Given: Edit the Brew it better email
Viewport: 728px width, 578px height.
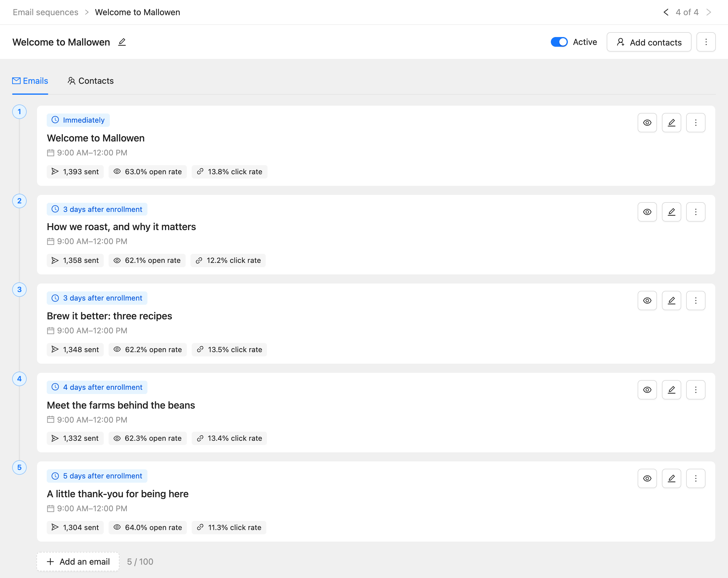Looking at the screenshot, I should pyautogui.click(x=671, y=301).
